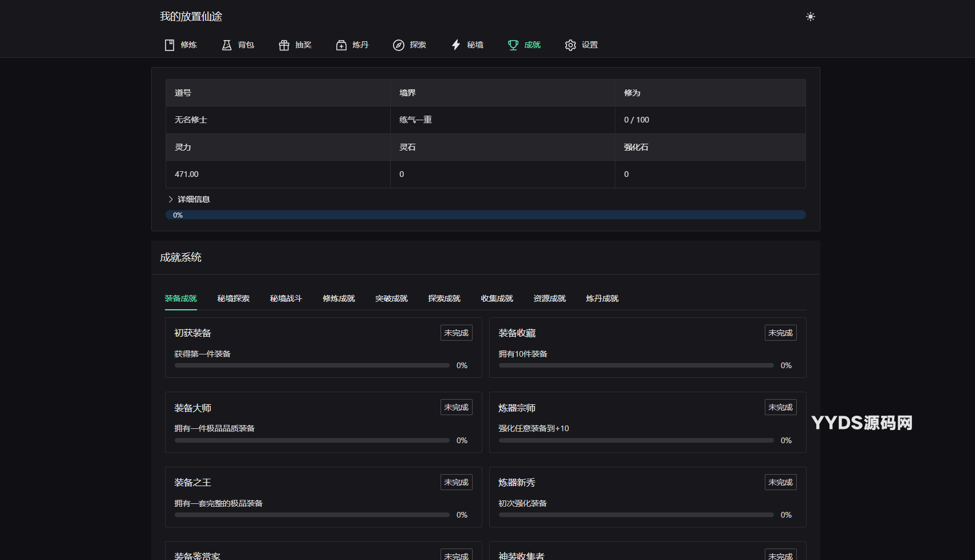The image size is (975, 560).
Task: Click the 抽奖 gift box icon
Action: click(x=284, y=45)
